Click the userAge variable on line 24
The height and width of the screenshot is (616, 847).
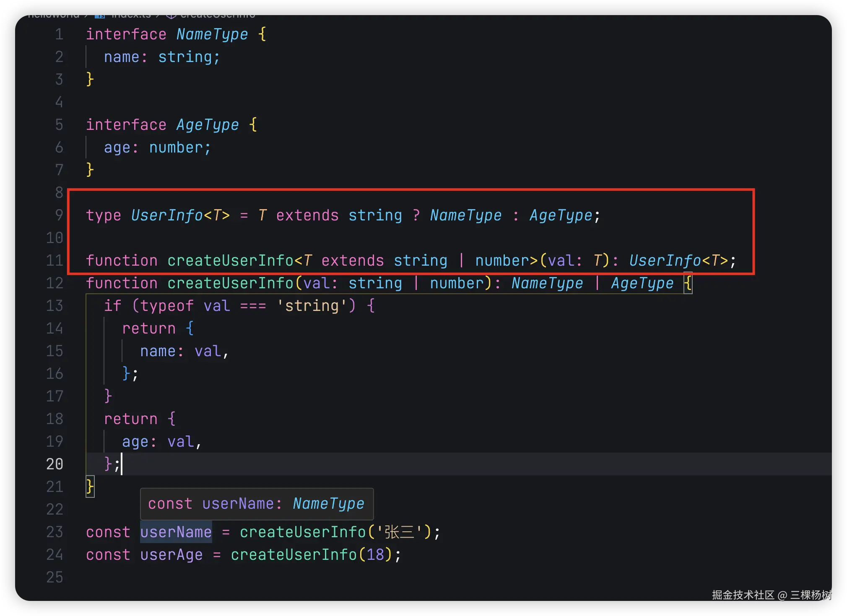point(171,554)
